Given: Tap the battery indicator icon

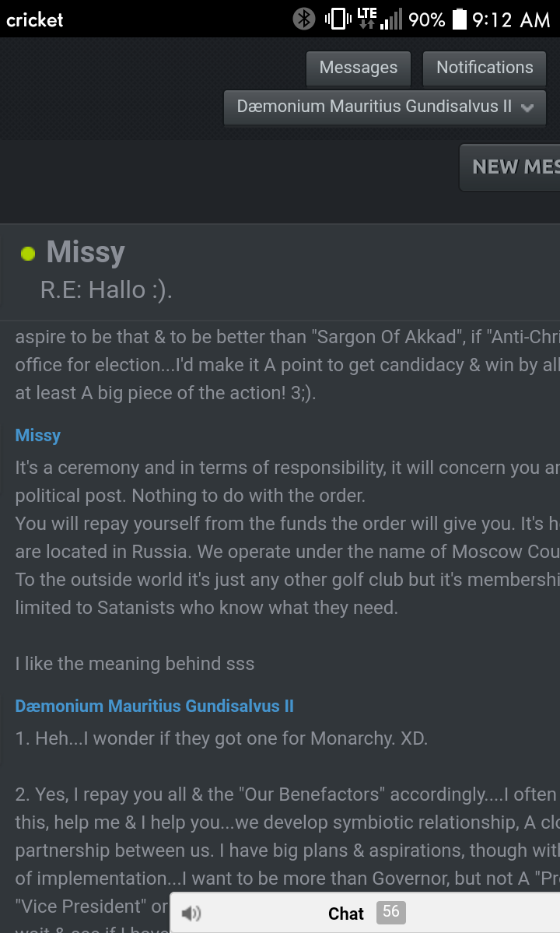Looking at the screenshot, I should [x=460, y=19].
